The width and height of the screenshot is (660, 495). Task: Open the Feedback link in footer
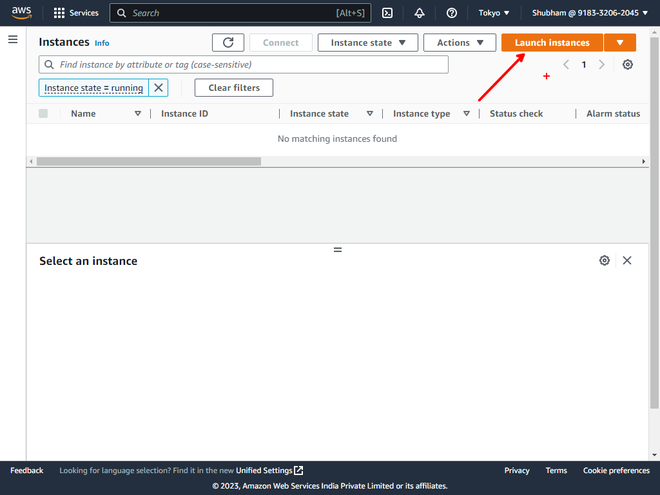pyautogui.click(x=27, y=470)
